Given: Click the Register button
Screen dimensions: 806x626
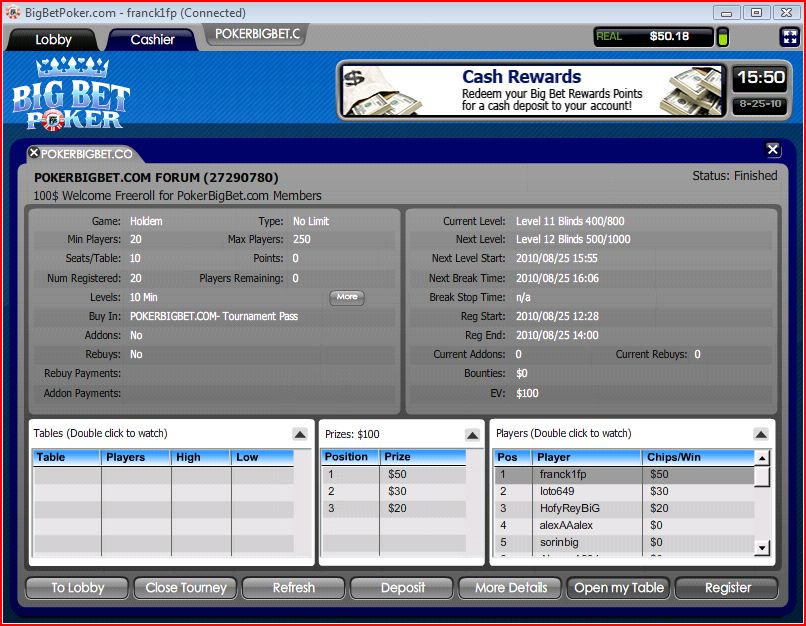Looking at the screenshot, I should [727, 587].
